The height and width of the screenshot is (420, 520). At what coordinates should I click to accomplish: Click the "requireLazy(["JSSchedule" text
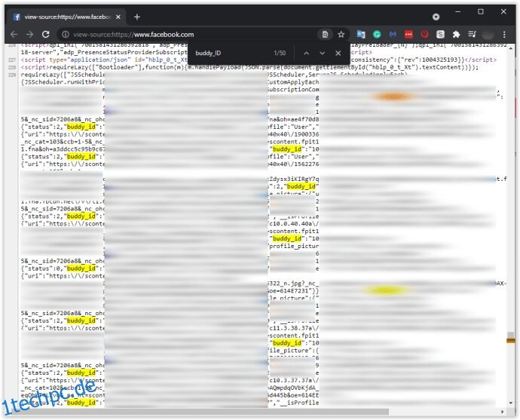coord(63,75)
